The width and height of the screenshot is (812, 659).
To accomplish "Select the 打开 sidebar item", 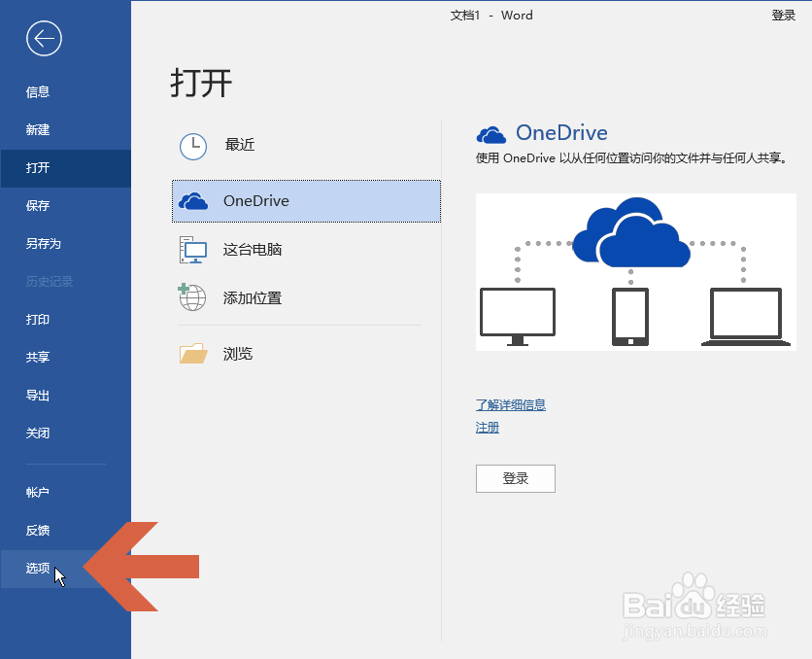I will tap(65, 168).
